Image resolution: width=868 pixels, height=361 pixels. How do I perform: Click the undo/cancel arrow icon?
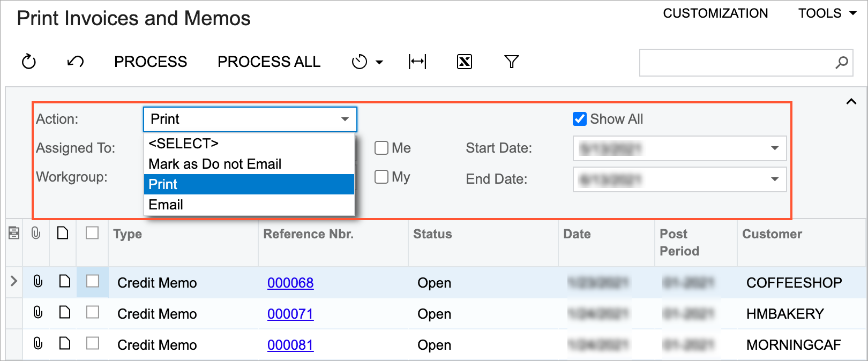coord(75,62)
